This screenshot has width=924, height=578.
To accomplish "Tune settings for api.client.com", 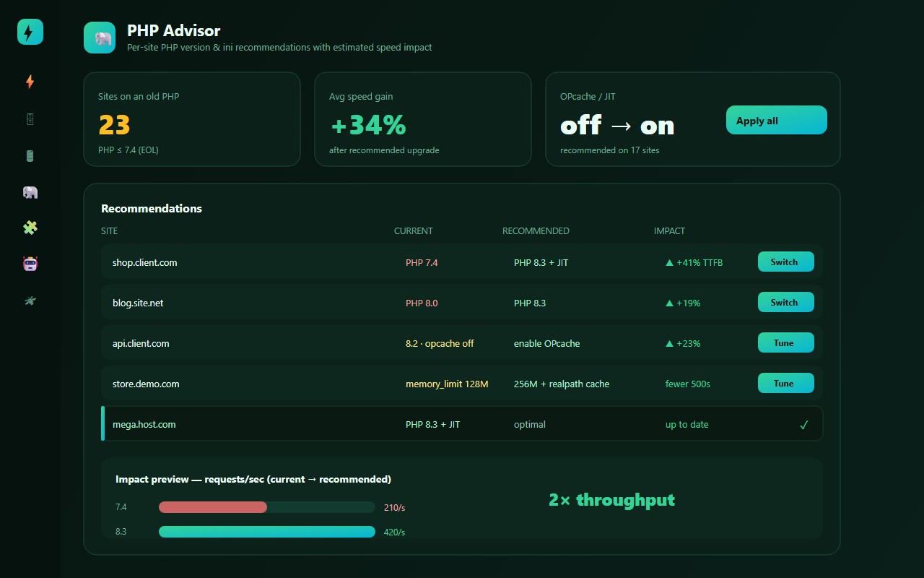I will click(786, 342).
